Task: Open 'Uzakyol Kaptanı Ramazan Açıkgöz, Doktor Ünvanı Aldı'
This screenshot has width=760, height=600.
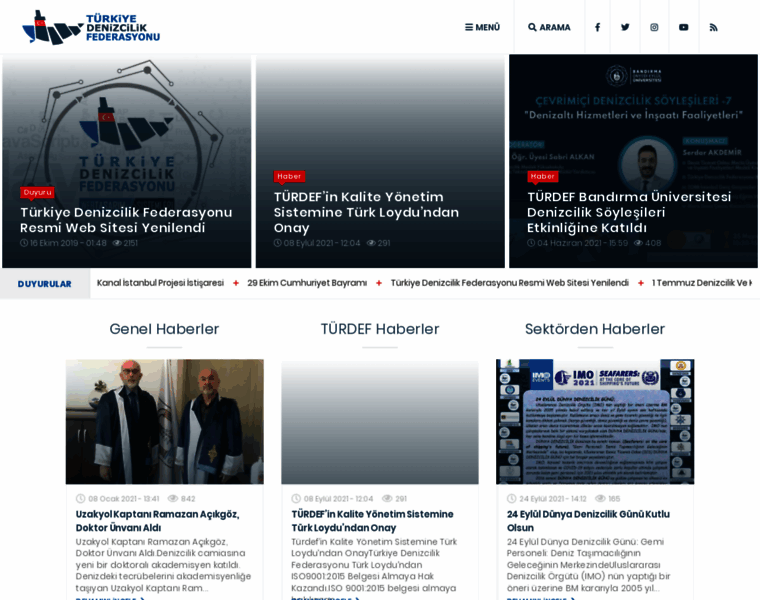Action: [158, 521]
